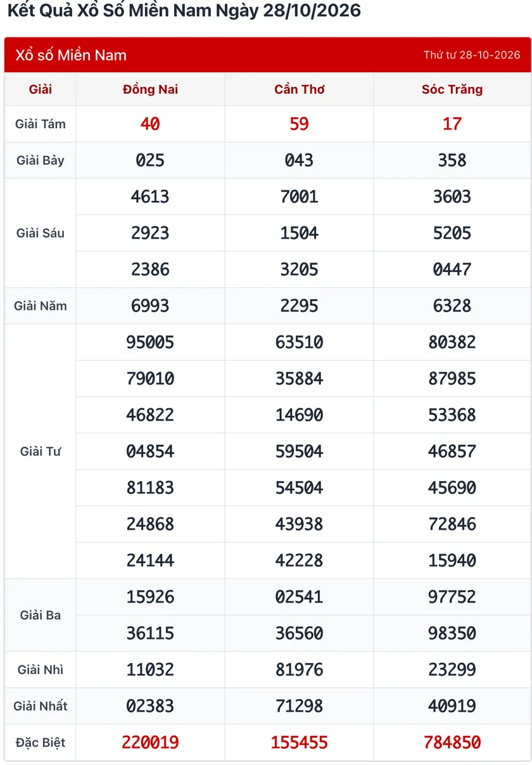532x765 pixels.
Task: Click the Đồng Nai column header
Action: 150,89
